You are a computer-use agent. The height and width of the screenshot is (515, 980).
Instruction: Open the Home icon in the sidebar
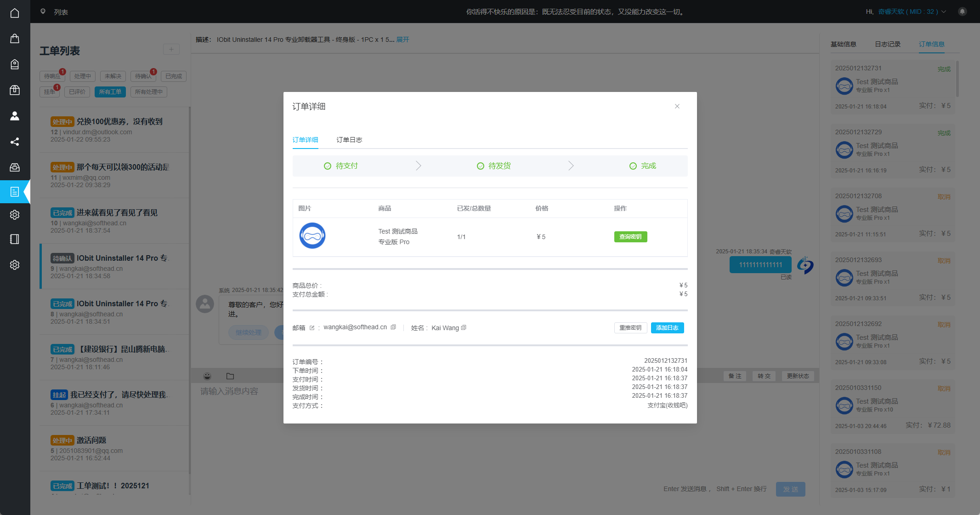click(x=15, y=12)
